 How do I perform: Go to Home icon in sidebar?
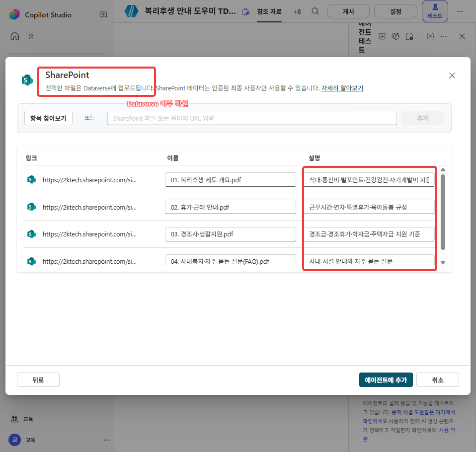click(14, 36)
